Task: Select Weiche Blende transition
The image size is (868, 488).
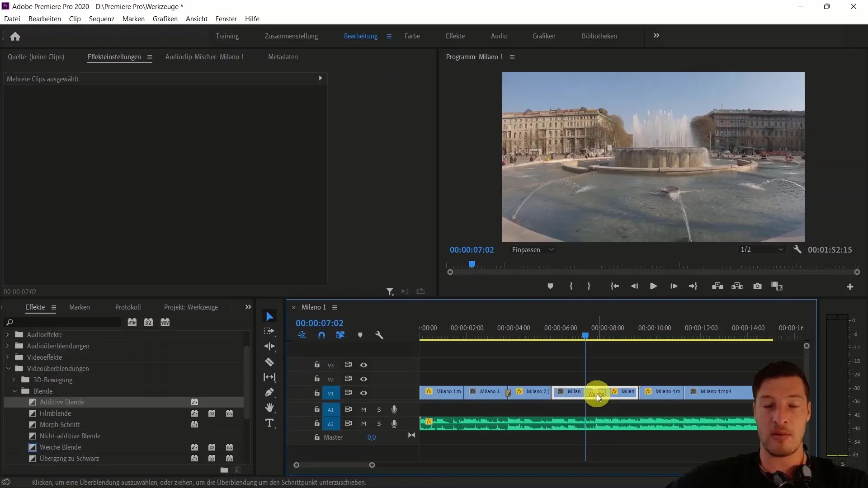Action: coord(60,447)
